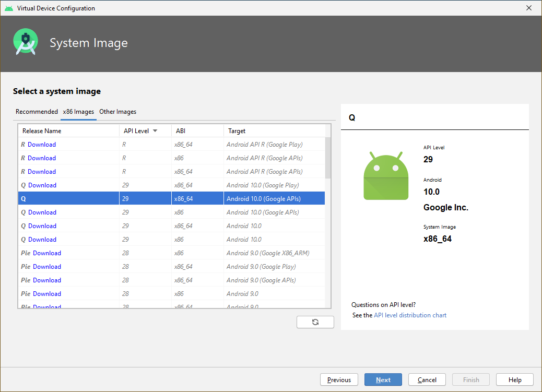Download R x86_64 Google APIs image
Image resolution: width=542 pixels, height=392 pixels.
[42, 171]
